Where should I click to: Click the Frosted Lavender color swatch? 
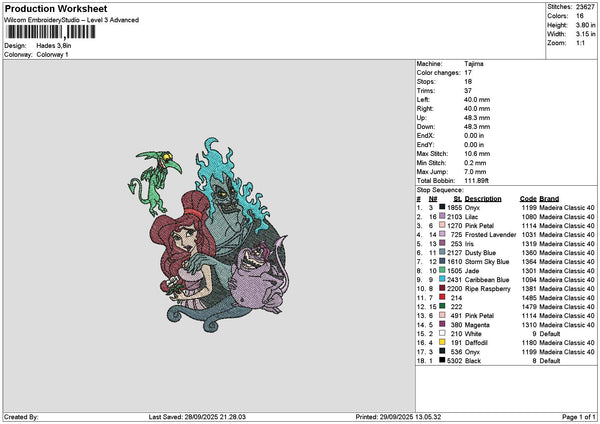point(442,234)
